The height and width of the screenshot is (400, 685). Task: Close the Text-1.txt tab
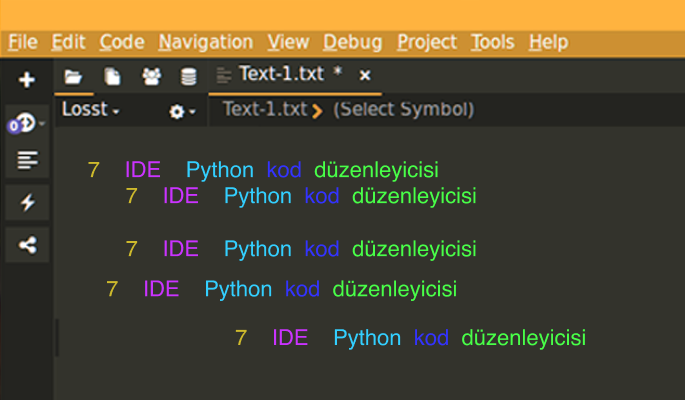(365, 75)
